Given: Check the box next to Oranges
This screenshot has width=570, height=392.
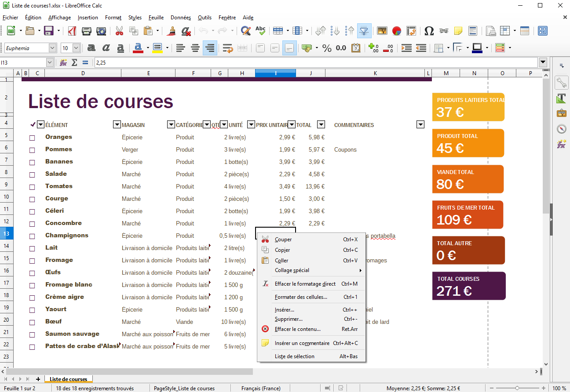Looking at the screenshot, I should tap(32, 138).
